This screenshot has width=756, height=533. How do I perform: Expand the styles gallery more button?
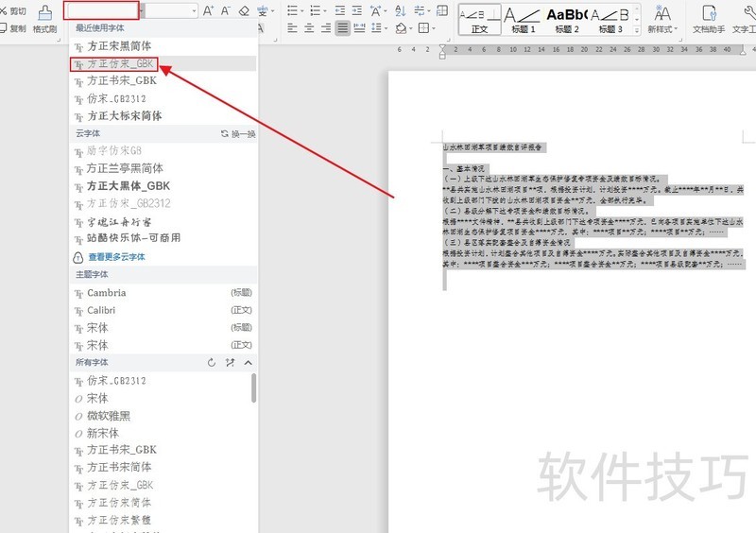coord(636,30)
